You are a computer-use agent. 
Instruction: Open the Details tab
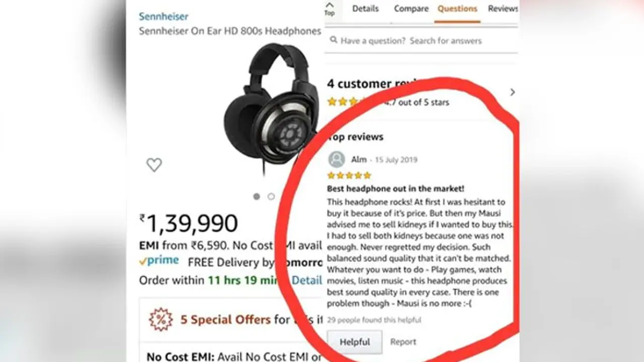pos(365,9)
